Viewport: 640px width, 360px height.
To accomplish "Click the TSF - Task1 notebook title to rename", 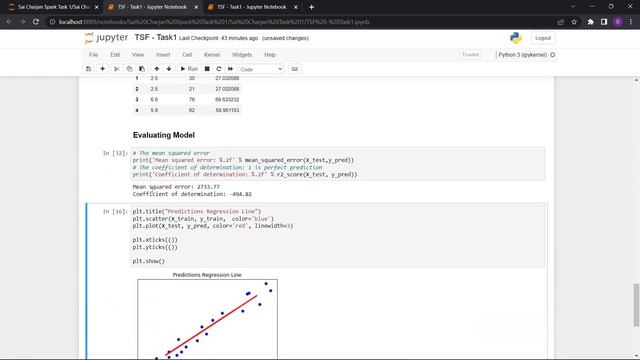I will (x=156, y=38).
